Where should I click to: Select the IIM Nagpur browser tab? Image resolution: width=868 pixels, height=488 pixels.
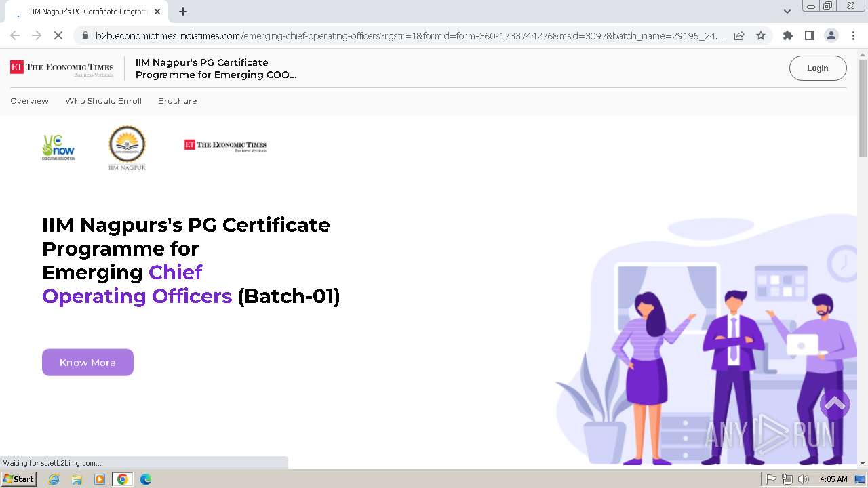85,12
